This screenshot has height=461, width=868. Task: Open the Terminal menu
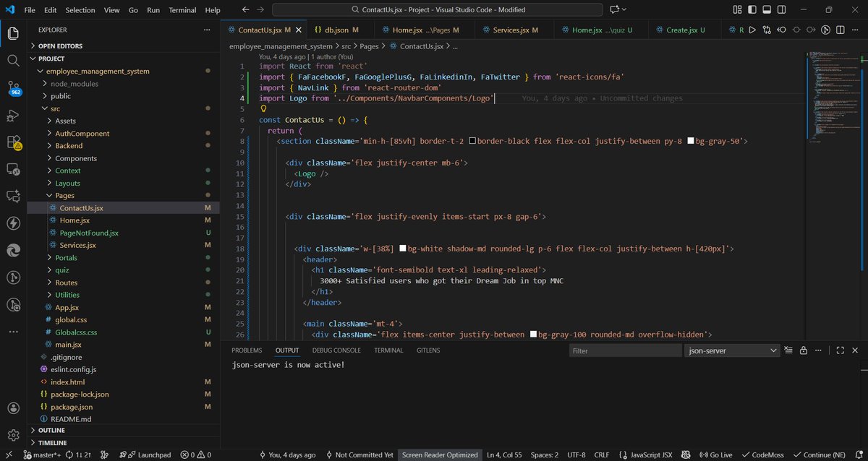pos(182,10)
